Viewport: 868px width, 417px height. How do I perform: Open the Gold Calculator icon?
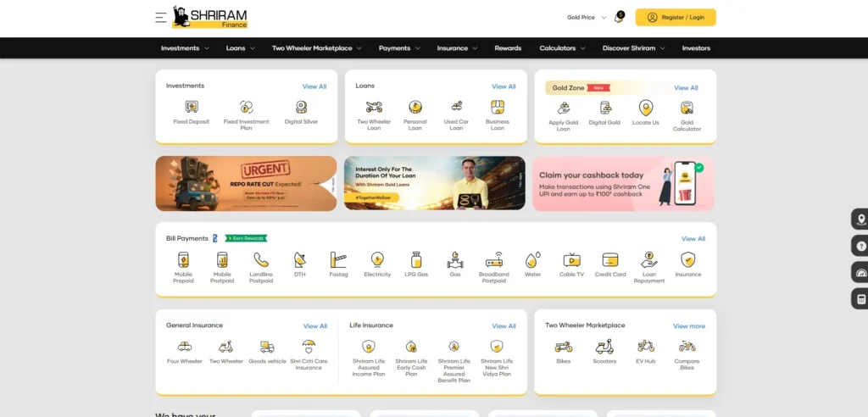click(x=687, y=108)
